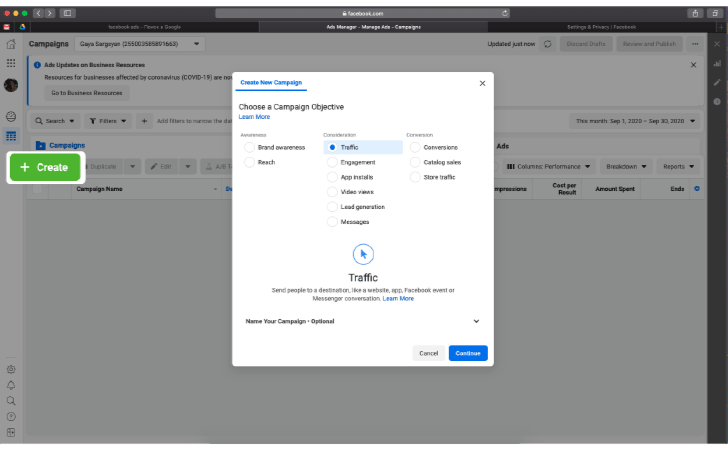Open Learn More under Choose a Campaign Objective
728x450 pixels.
click(x=254, y=117)
